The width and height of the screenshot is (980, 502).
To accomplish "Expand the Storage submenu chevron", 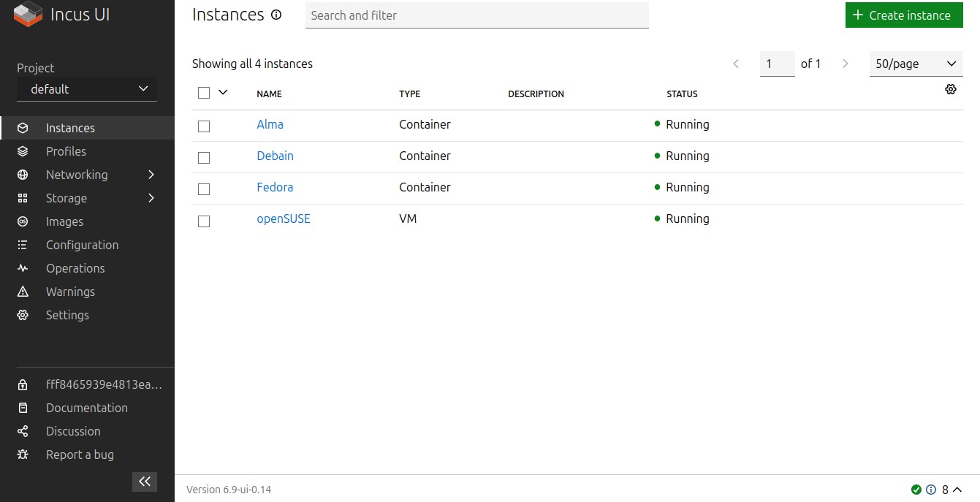I will (151, 198).
